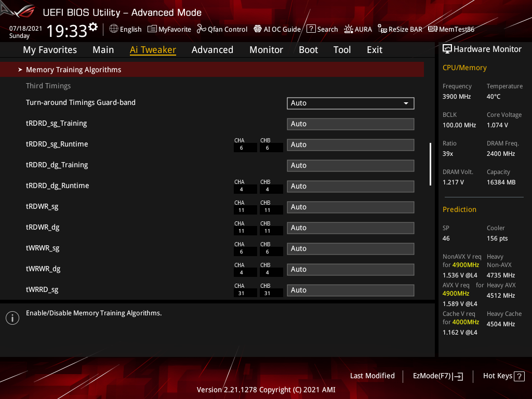This screenshot has width=532, height=399.
Task: Switch to the Advanced tab
Action: [212, 49]
